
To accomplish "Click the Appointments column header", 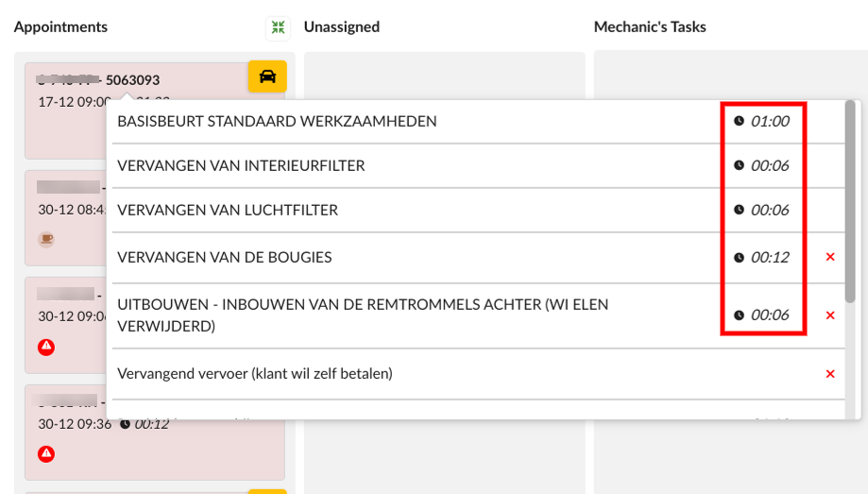I will 60,27.
